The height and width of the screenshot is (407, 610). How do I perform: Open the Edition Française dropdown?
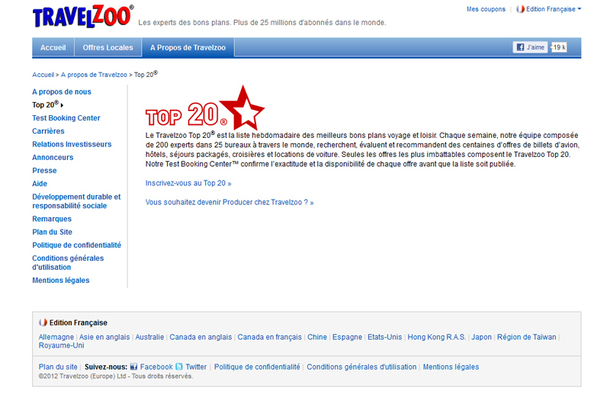[x=550, y=9]
